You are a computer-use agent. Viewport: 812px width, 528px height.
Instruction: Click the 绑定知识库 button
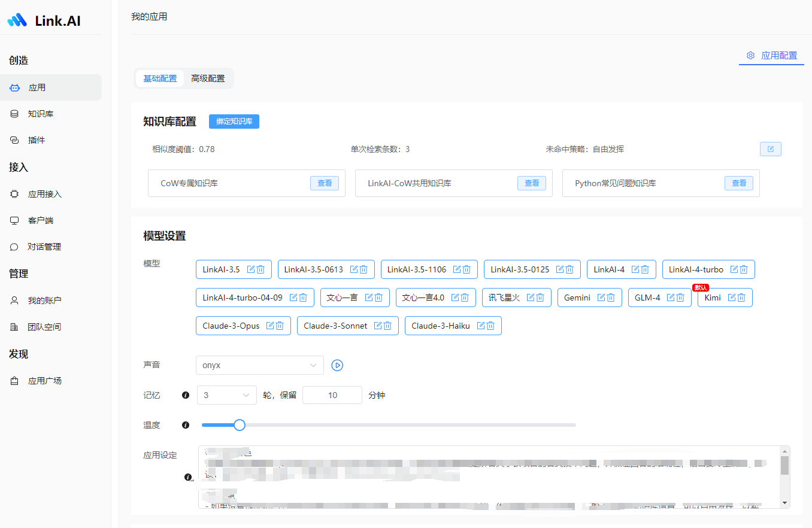[x=234, y=122]
